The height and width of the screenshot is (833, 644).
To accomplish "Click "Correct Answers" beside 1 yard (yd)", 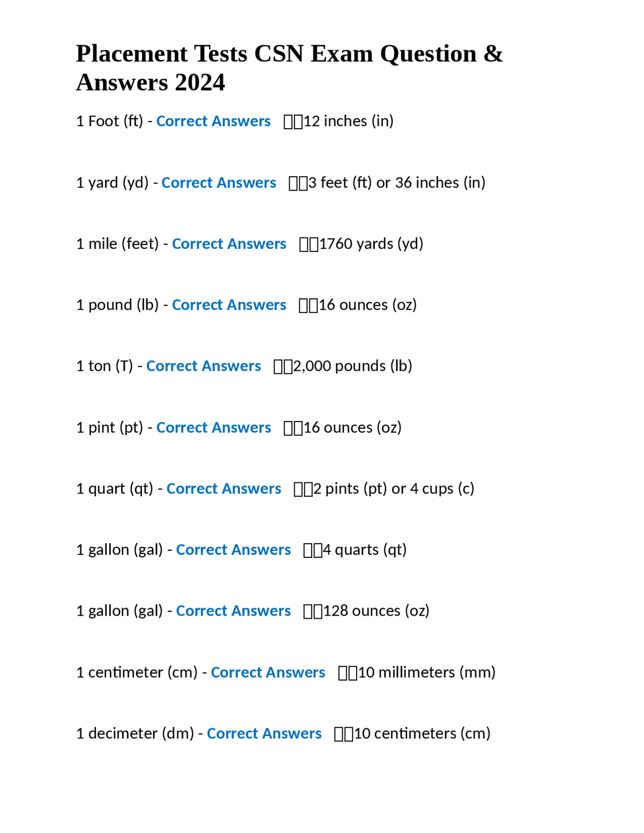I will click(218, 183).
